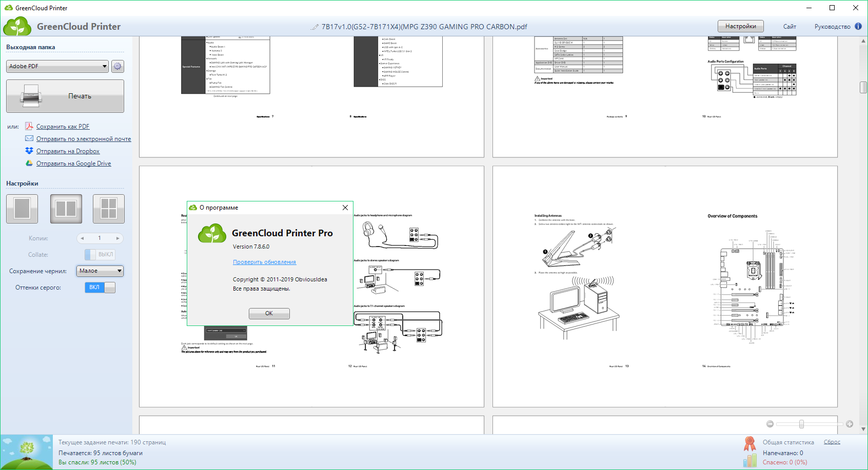Click Отправить по электронной почте link
Screen dimensions: 868x470
click(x=84, y=139)
